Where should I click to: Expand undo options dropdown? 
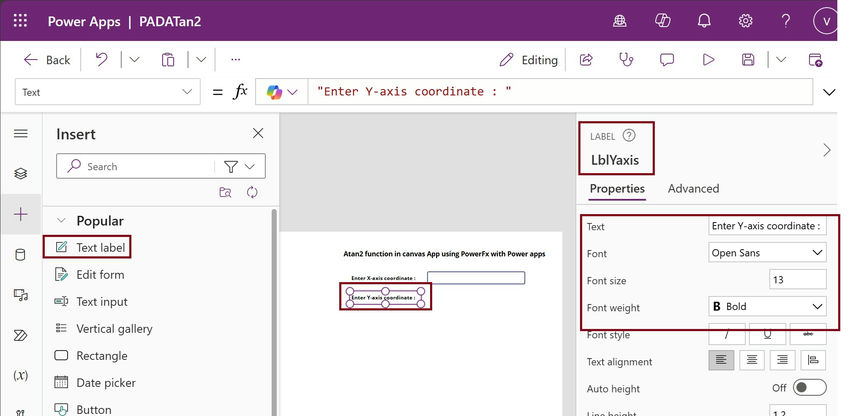click(x=134, y=60)
